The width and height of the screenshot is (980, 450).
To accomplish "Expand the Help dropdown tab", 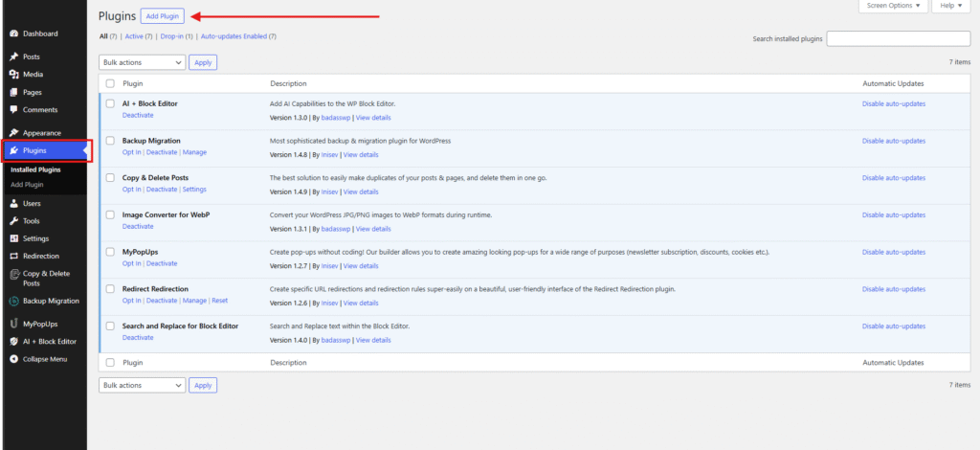I will click(951, 6).
